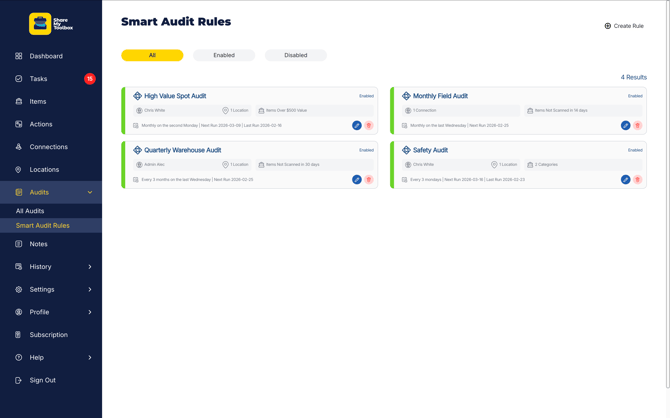Click 'Monthly on the second Monday' schedule text

point(170,126)
